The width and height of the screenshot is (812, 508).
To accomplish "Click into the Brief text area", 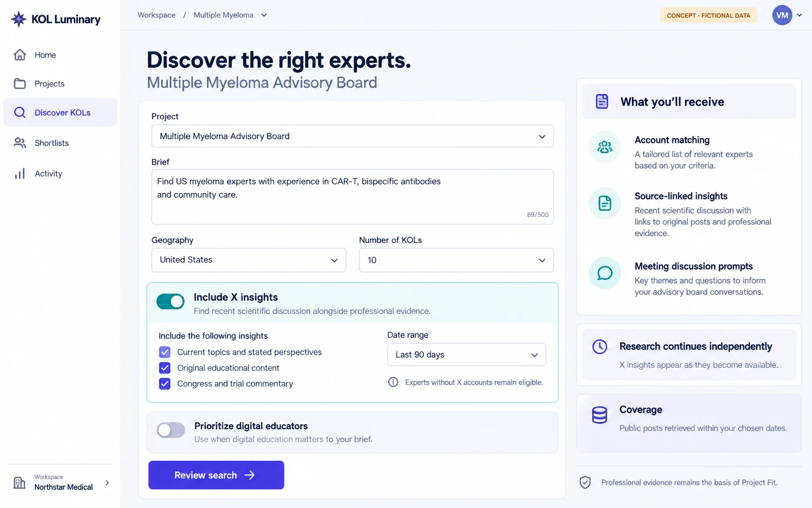I will pyautogui.click(x=352, y=197).
